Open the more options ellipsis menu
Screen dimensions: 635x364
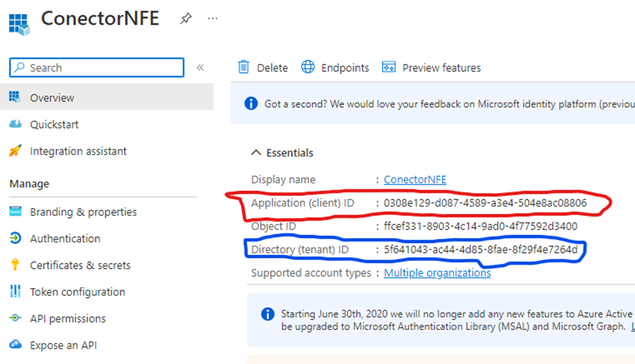click(213, 18)
